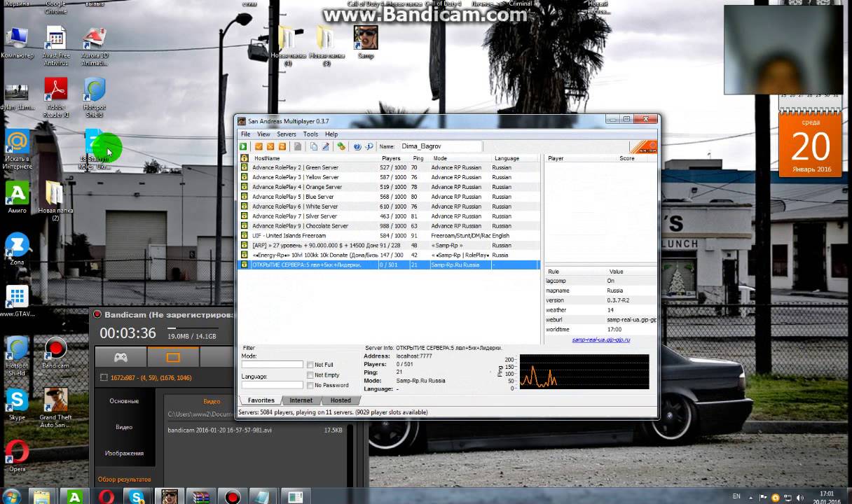The image size is (852, 504).
Task: Click the Copy Server Info toolbar icon
Action: 313,146
